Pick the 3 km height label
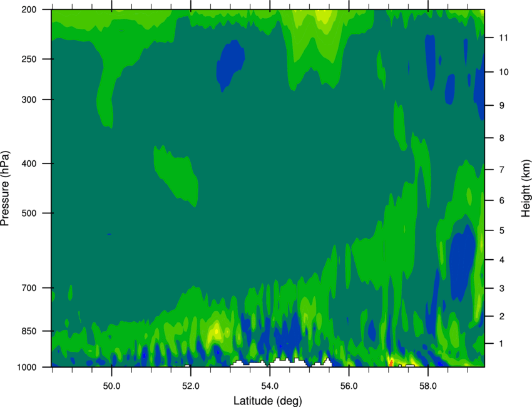Viewport: 532px width, 407px height. pyautogui.click(x=502, y=288)
